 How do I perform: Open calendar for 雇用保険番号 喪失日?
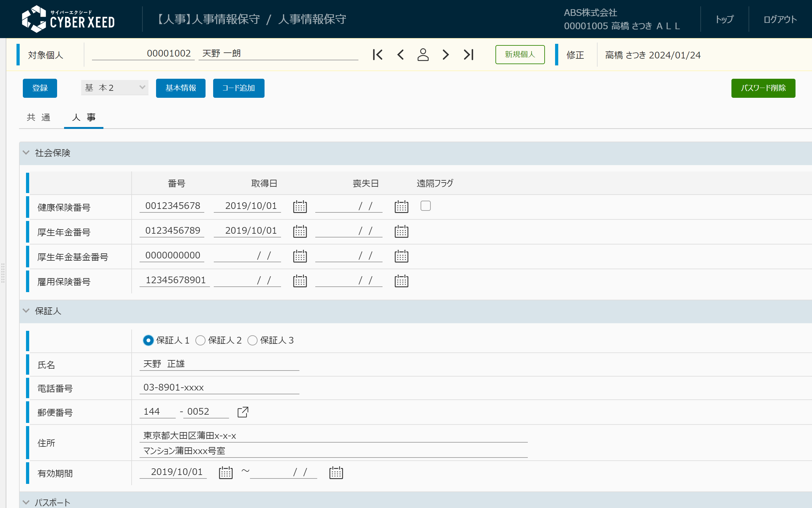click(401, 281)
